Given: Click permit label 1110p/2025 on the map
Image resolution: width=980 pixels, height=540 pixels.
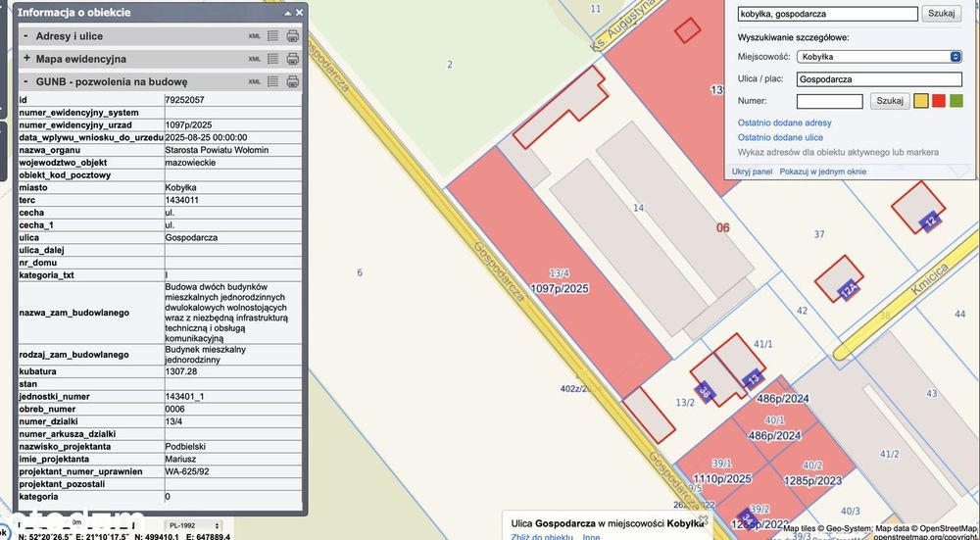Looking at the screenshot, I should [x=722, y=479].
